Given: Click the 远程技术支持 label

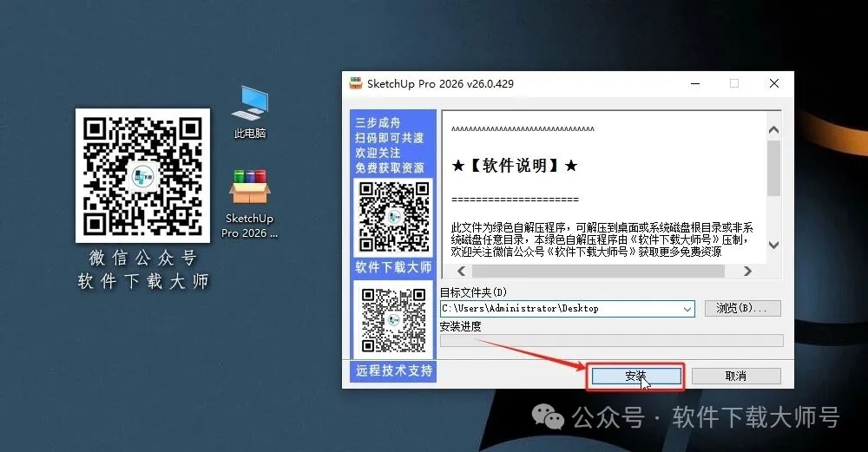Looking at the screenshot, I should [x=393, y=370].
